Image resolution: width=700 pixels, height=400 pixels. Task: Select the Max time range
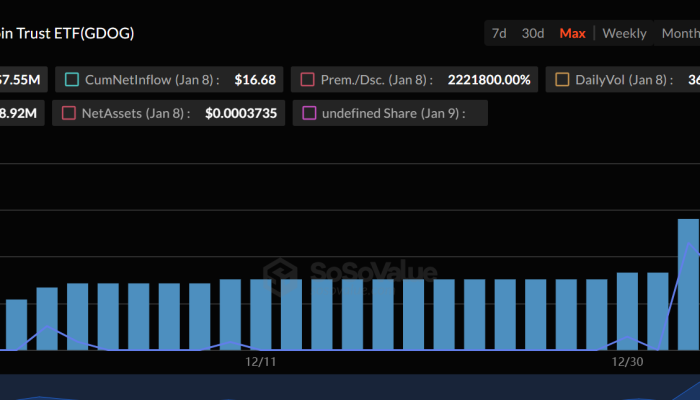573,33
